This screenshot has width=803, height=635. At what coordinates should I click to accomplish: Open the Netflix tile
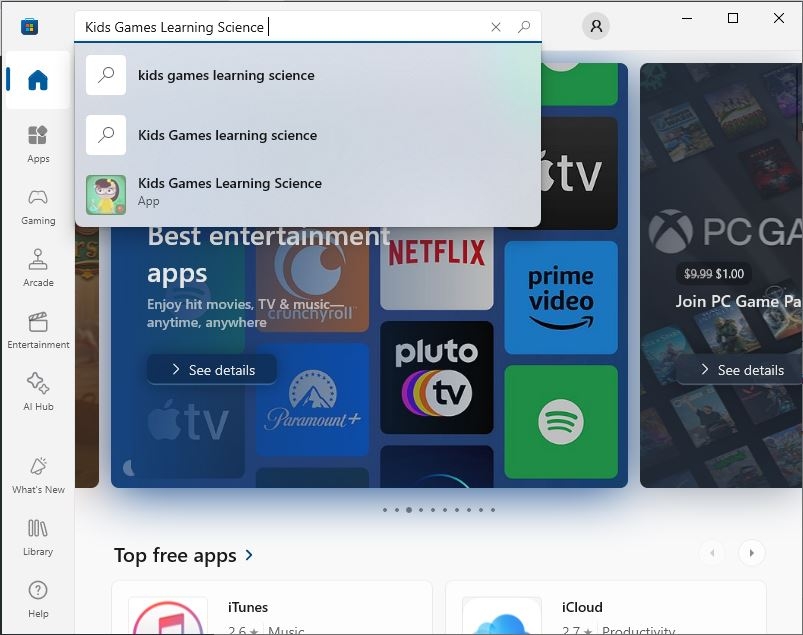tap(437, 268)
